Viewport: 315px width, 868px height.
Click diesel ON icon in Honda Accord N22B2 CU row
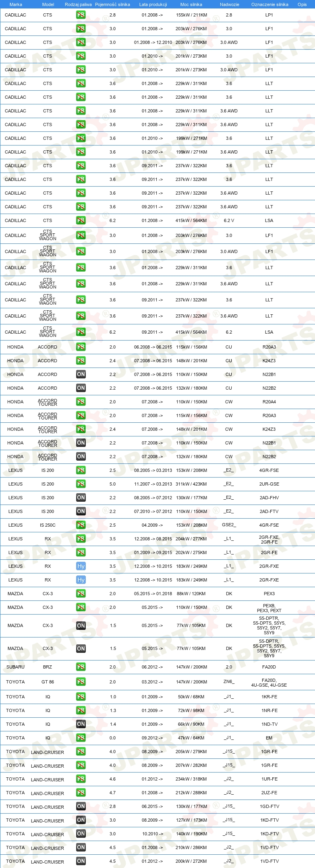click(81, 388)
